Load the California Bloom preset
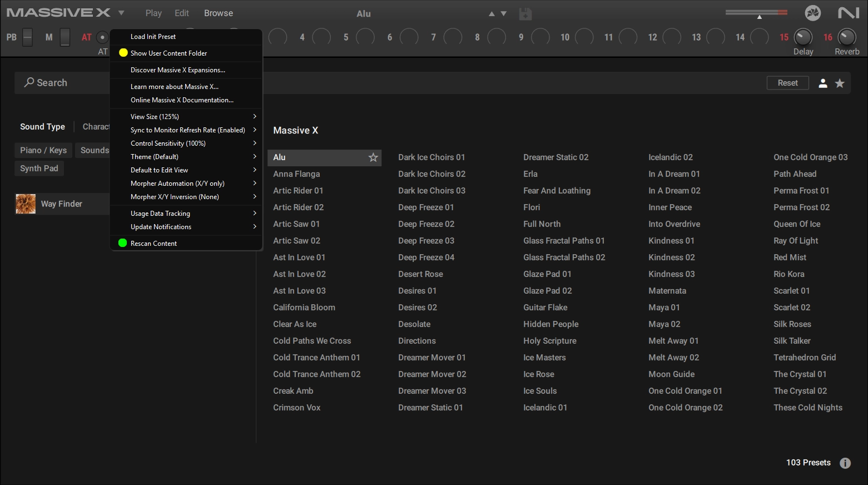The image size is (868, 485). click(304, 308)
